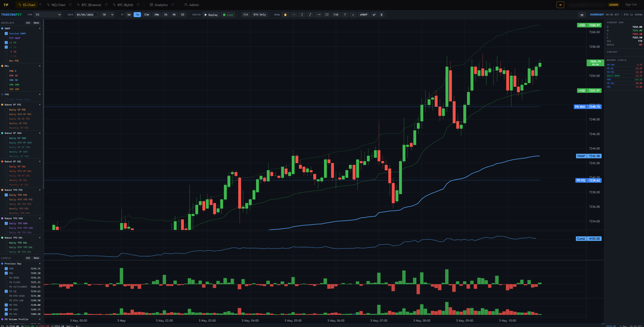Image resolution: width=644 pixels, height=327 pixels.
Task: Select the horizontal line drawing tool
Action: [294, 14]
